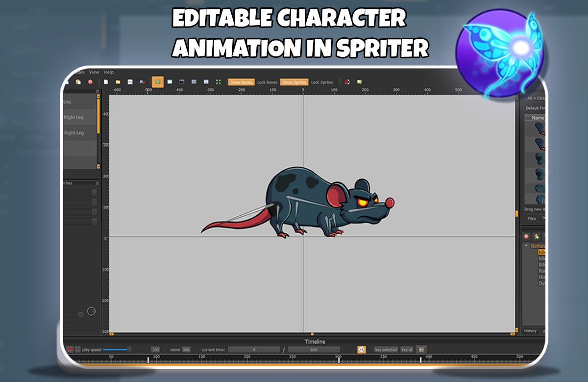
Task: Click the orange keyframe icon near the timeline
Action: [361, 349]
